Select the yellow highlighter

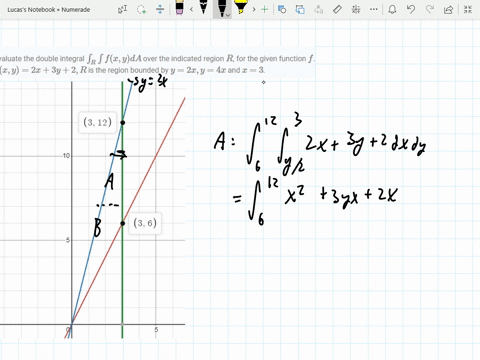coord(241,8)
